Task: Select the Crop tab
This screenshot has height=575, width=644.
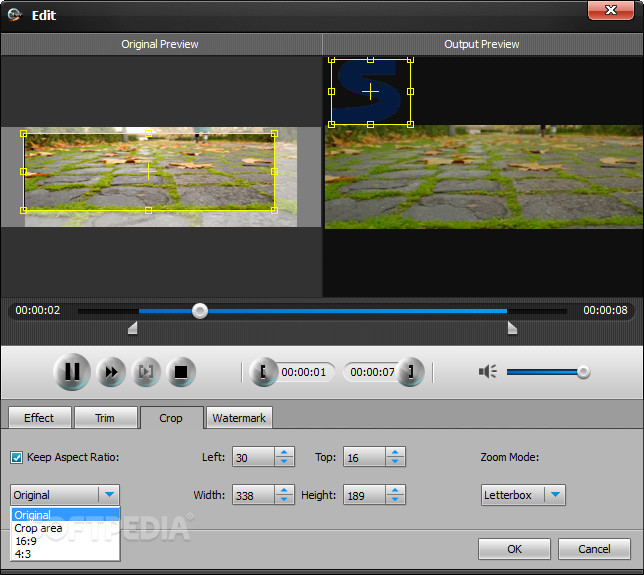Action: click(171, 418)
